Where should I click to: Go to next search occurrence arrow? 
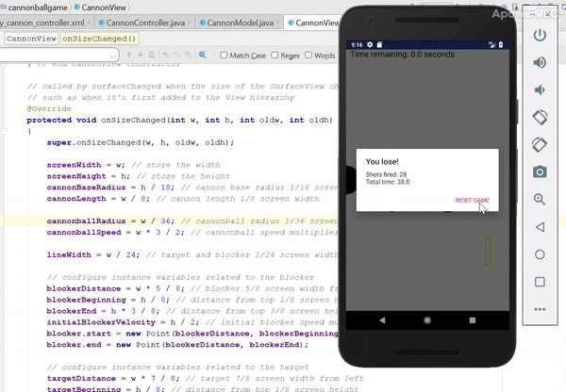click(141, 55)
